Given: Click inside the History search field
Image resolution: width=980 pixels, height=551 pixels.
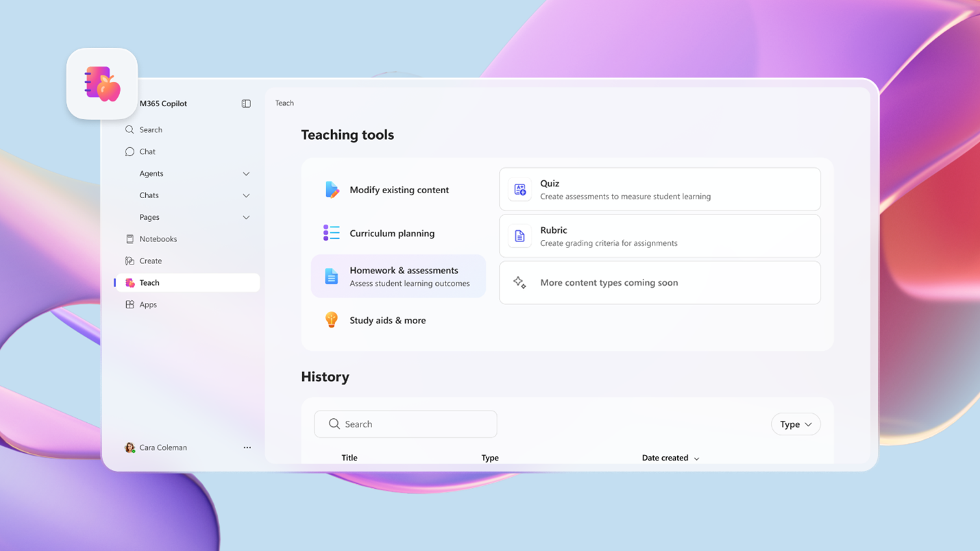Looking at the screenshot, I should coord(405,424).
